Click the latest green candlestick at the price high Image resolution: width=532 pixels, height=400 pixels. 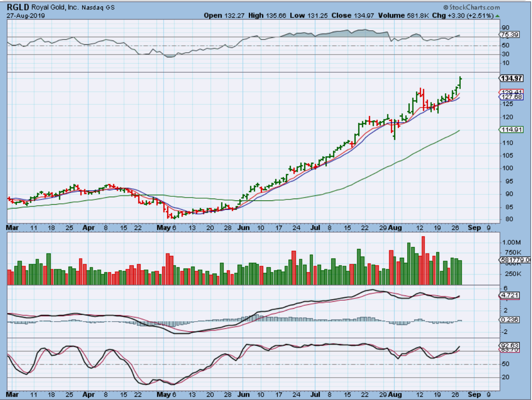click(x=460, y=83)
